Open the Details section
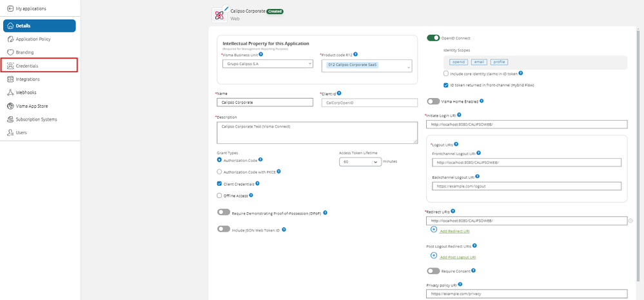The image size is (644, 300). 39,26
